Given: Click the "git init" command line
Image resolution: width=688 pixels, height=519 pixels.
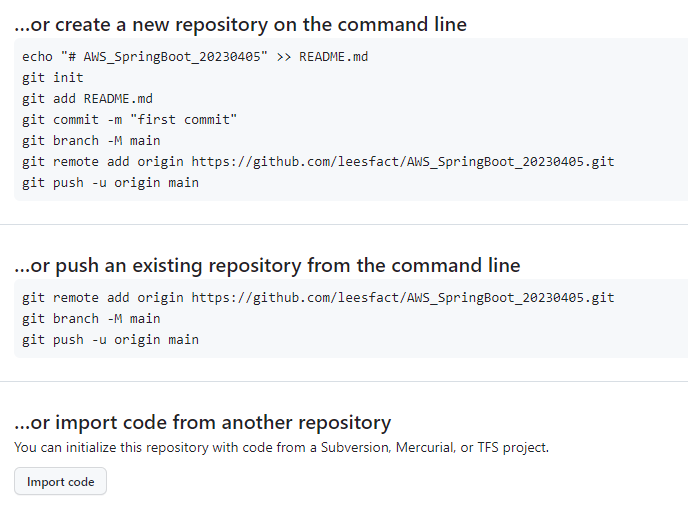Looking at the screenshot, I should coord(53,77).
